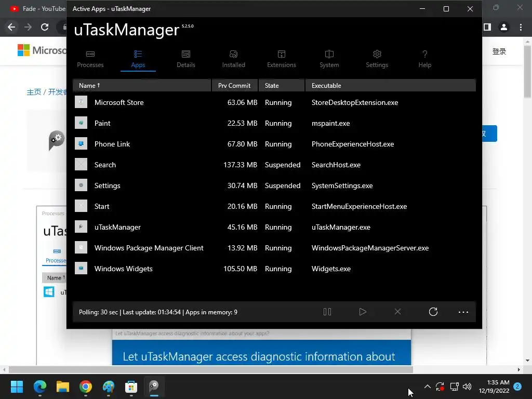
Task: Open the more options ellipsis menu
Action: 463,312
